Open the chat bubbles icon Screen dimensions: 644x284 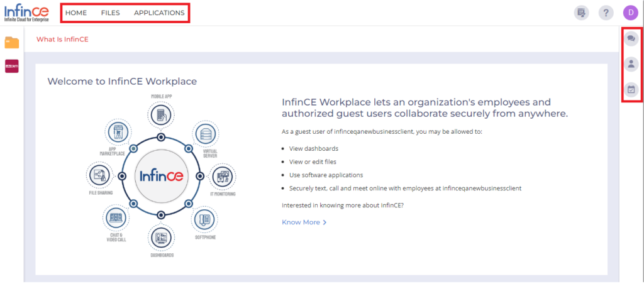tap(631, 38)
